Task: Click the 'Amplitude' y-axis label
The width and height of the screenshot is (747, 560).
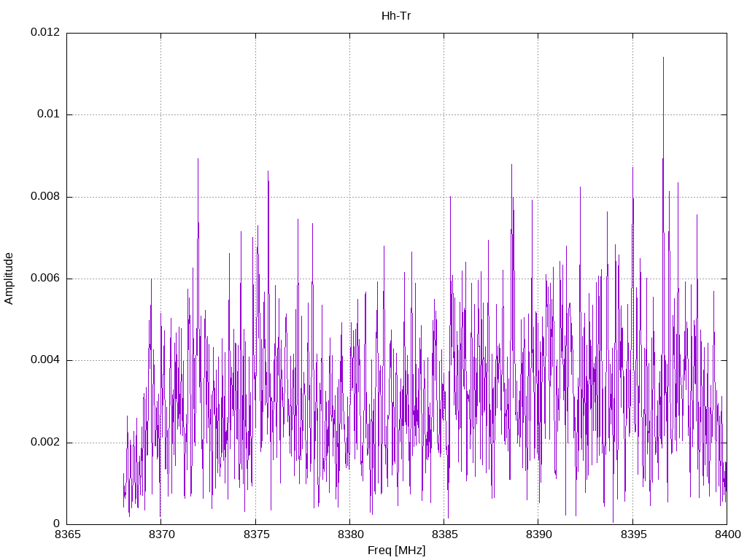Action: click(9, 279)
